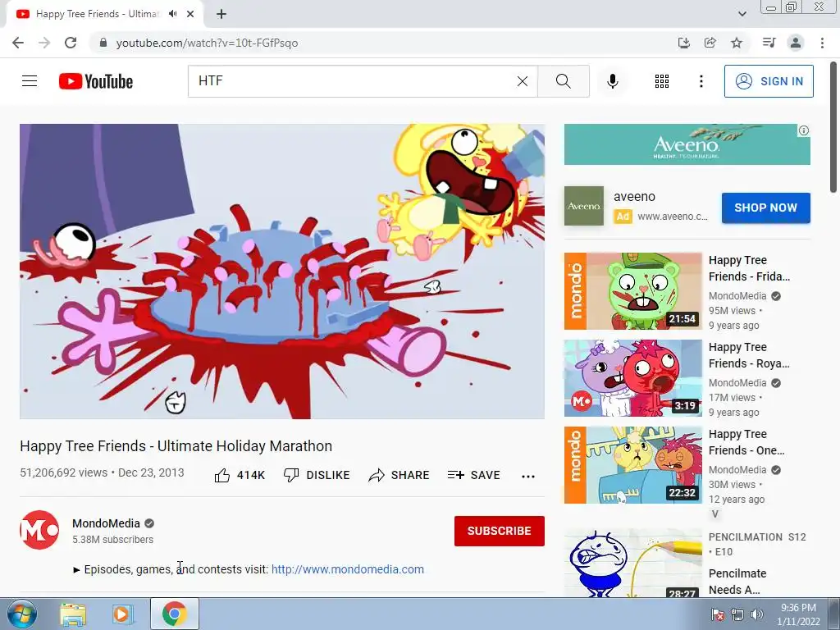Open the 22:32 Happy Tree Friends thumbnail

click(x=632, y=464)
